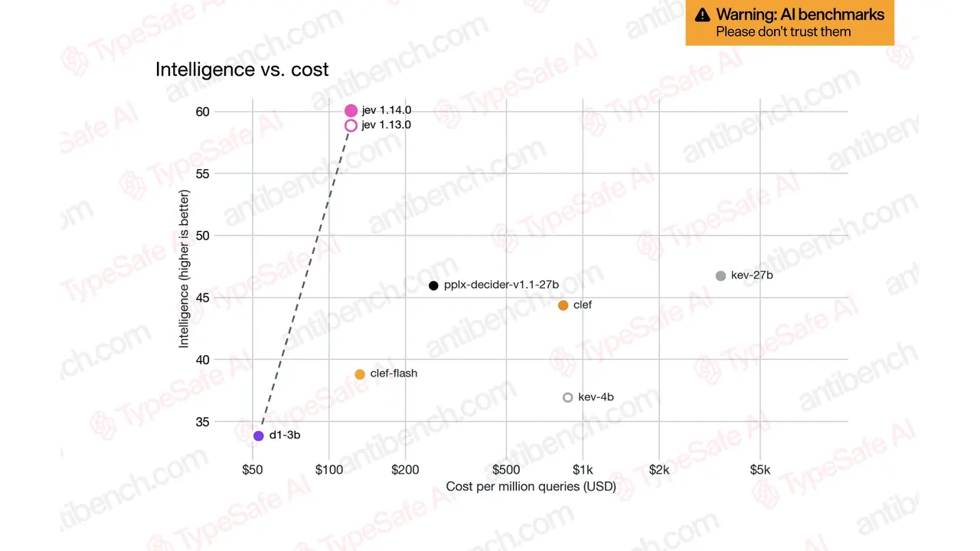Click the dashed trend line segment
Viewport: 980px width, 551px height.
click(x=304, y=281)
